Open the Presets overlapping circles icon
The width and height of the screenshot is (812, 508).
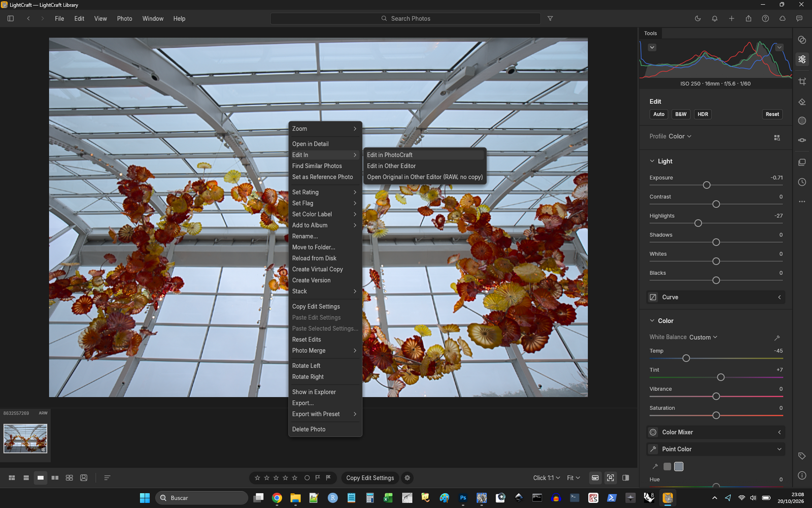[x=802, y=40]
